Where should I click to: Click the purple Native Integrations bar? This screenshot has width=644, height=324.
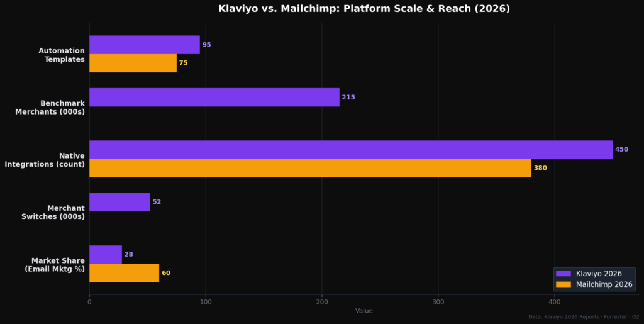click(351, 150)
